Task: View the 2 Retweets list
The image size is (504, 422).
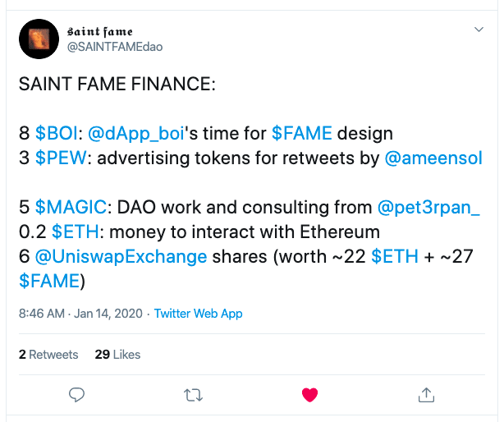Action: tap(48, 355)
